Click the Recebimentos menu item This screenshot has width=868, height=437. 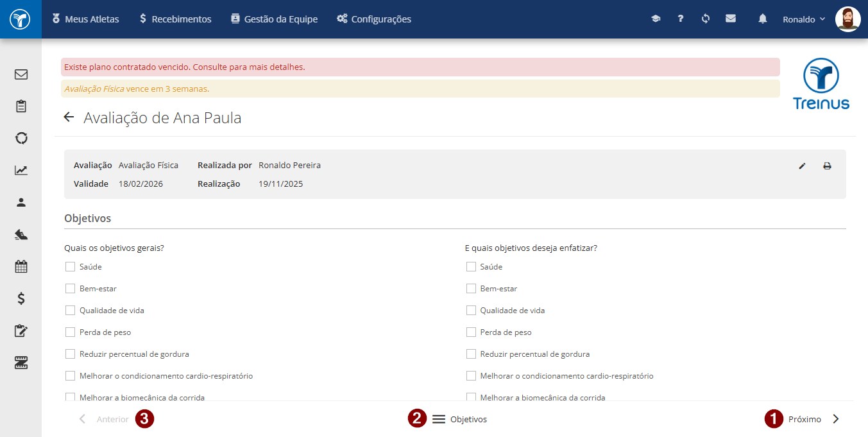[x=175, y=19]
